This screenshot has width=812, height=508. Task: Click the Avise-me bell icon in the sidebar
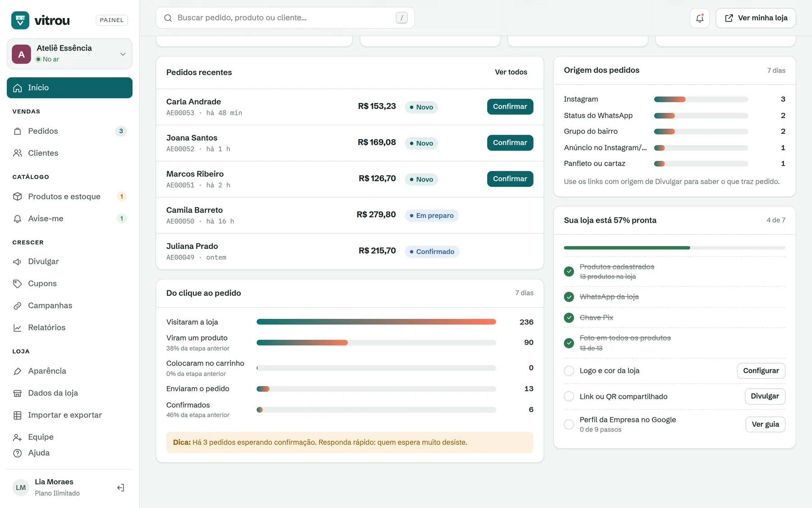point(18,219)
